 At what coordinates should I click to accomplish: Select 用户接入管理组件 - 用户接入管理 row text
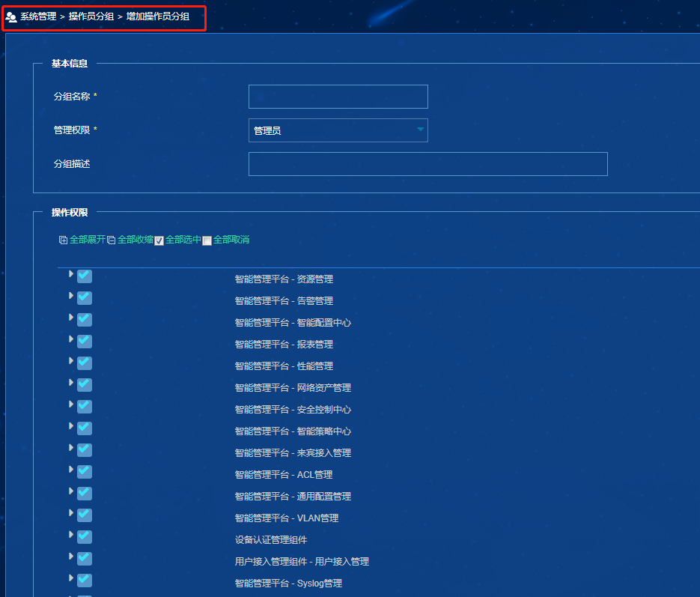pos(302,562)
